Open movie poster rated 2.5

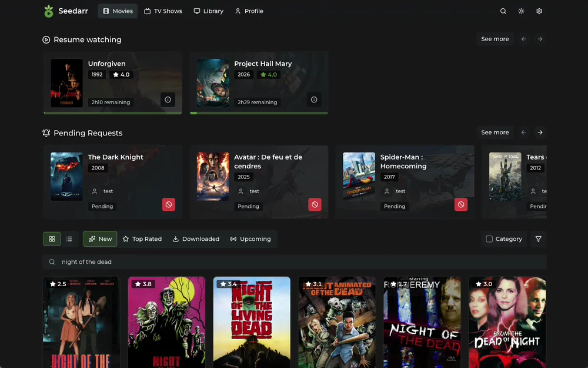click(81, 322)
